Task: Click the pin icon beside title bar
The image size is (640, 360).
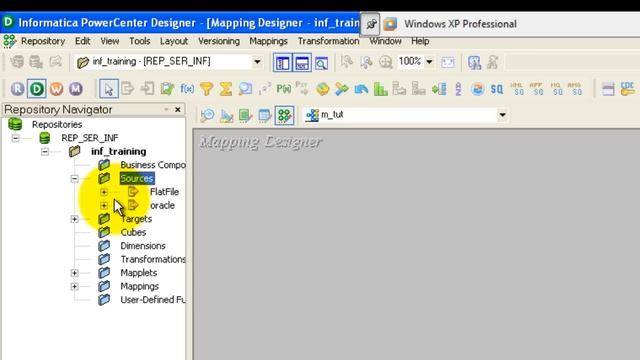Action: (371, 24)
